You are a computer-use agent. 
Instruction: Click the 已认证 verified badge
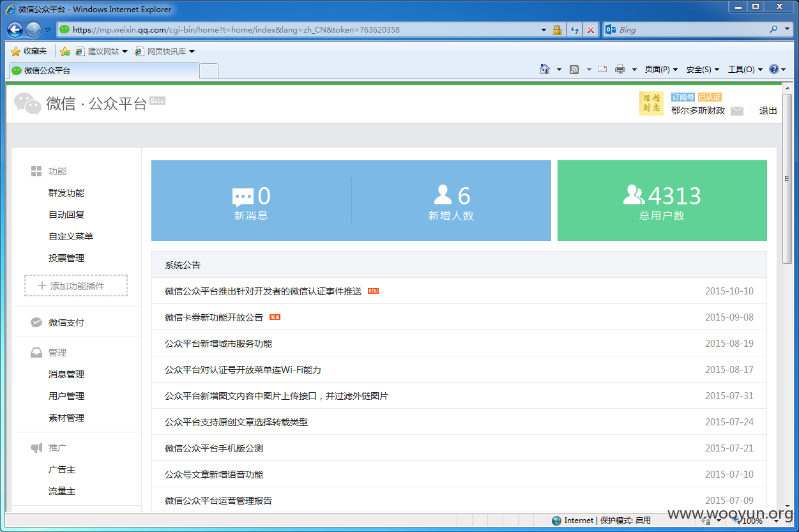point(710,97)
